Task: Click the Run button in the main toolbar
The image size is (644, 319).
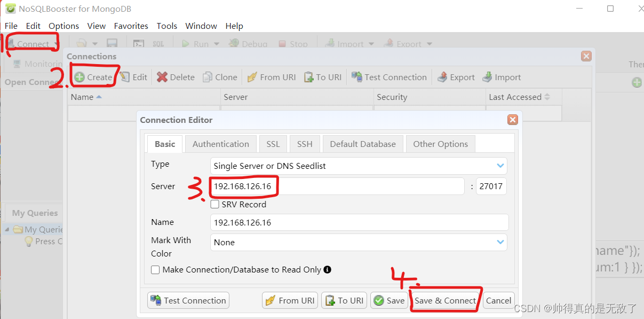Action: tap(195, 44)
